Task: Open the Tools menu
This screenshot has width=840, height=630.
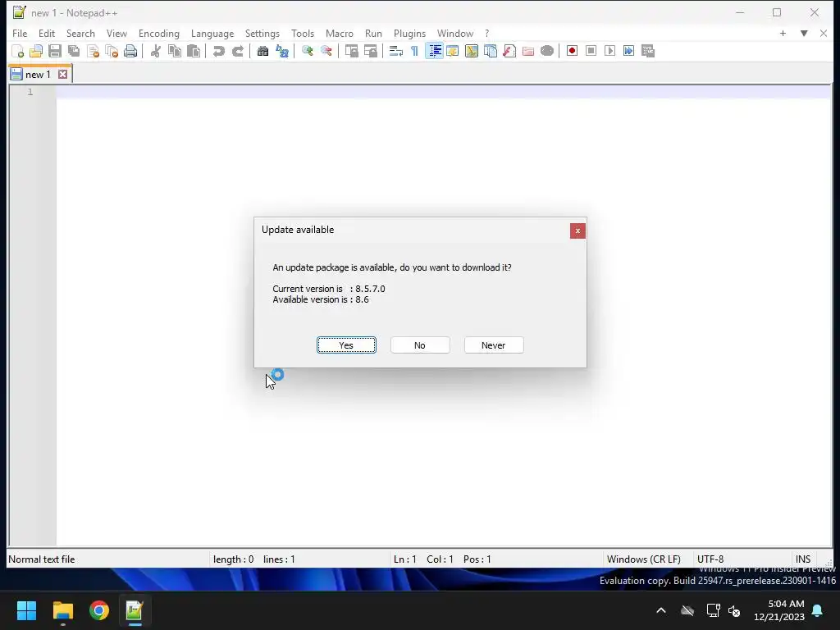Action: [x=302, y=33]
